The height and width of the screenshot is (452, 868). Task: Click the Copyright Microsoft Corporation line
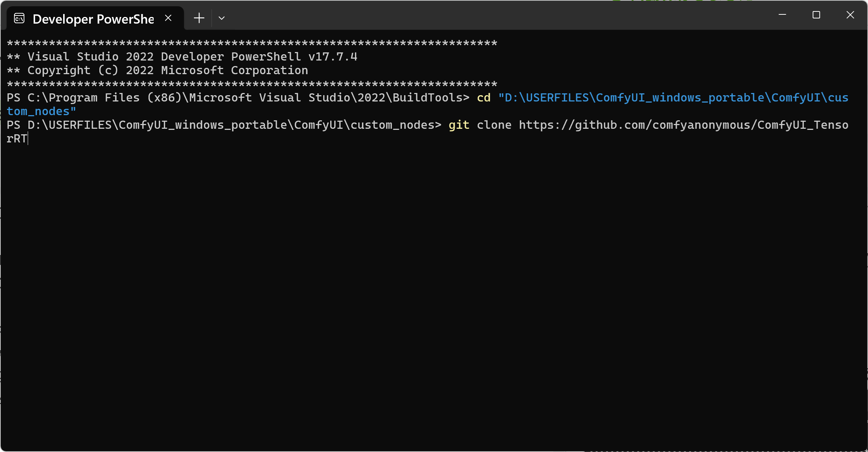point(157,70)
